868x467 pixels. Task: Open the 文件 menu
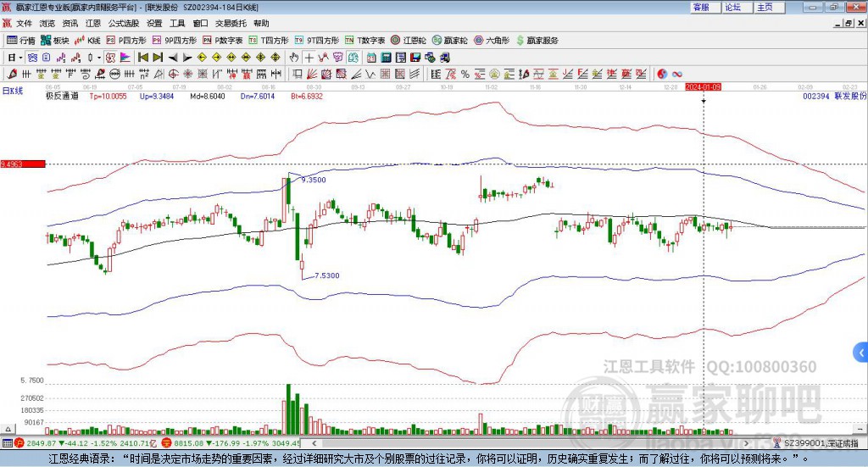pos(25,23)
